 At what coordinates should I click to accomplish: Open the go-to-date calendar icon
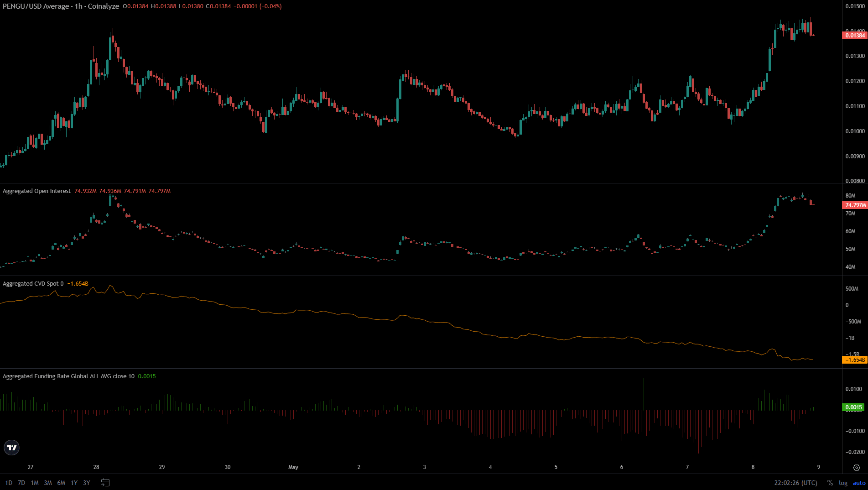[105, 482]
